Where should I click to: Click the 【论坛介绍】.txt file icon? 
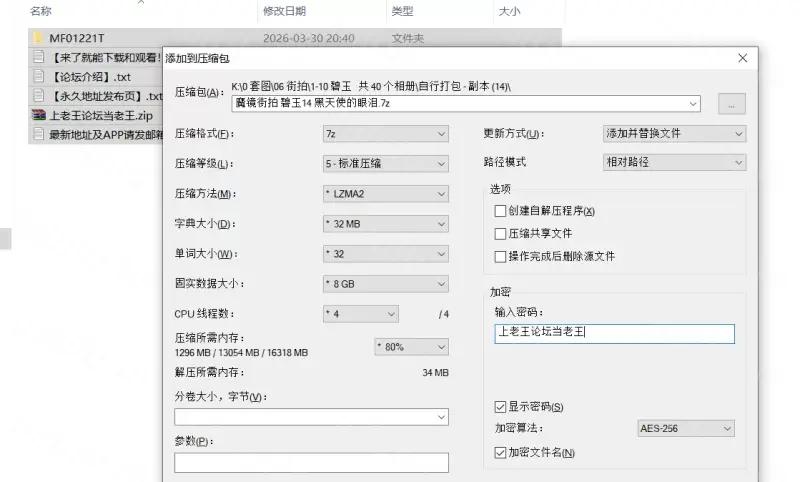coord(38,77)
